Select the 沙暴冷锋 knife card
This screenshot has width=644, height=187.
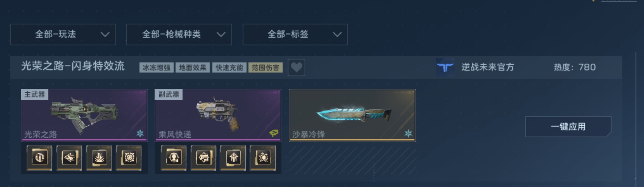coord(352,115)
